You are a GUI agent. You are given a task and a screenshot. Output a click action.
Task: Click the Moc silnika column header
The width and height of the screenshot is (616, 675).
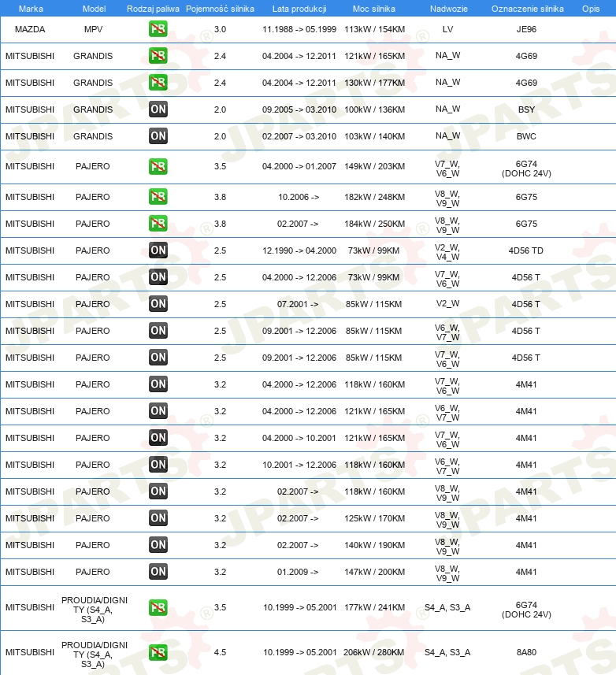(x=373, y=9)
